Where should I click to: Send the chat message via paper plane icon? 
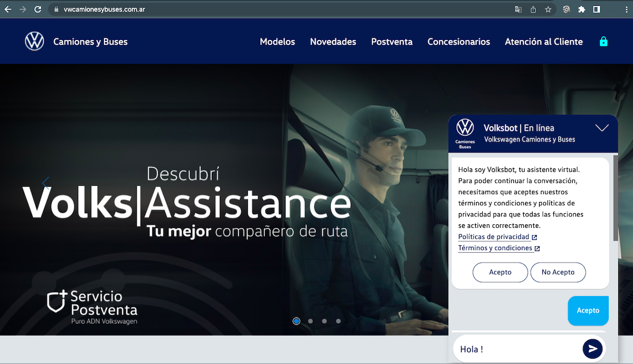pos(592,349)
